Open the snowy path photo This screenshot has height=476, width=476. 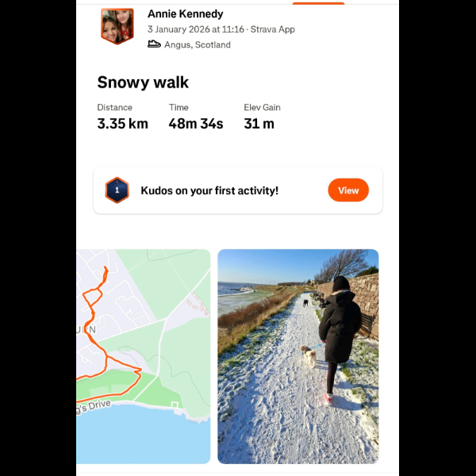[x=298, y=356]
